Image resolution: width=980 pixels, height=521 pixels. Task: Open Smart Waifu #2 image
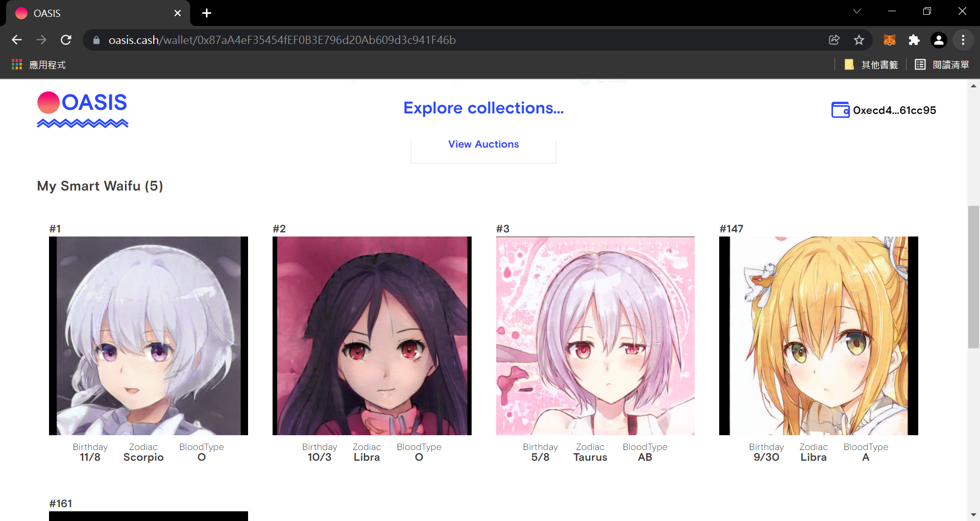tap(372, 336)
